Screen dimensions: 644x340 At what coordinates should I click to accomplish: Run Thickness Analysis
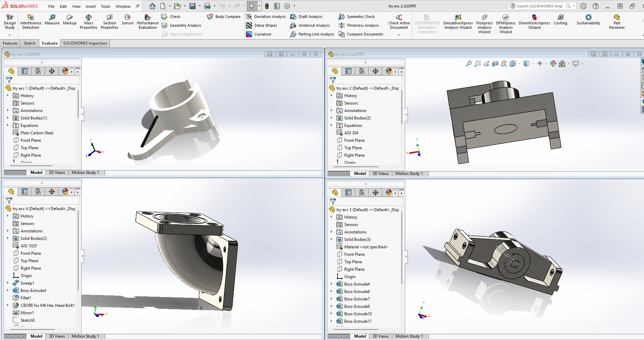[x=359, y=25]
